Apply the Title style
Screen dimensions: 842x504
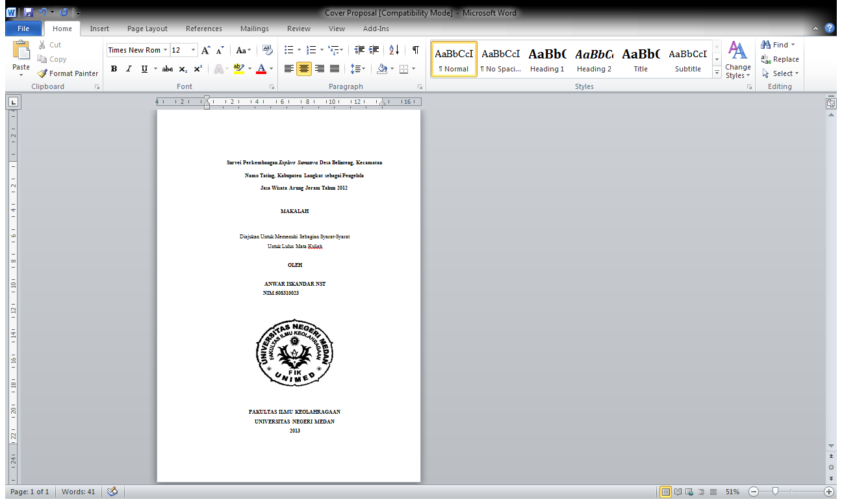coord(641,59)
